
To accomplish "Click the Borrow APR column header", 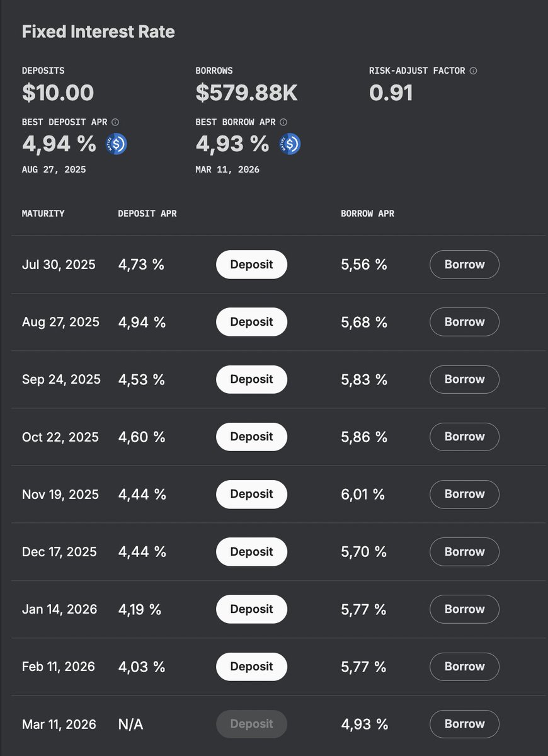I will point(367,214).
